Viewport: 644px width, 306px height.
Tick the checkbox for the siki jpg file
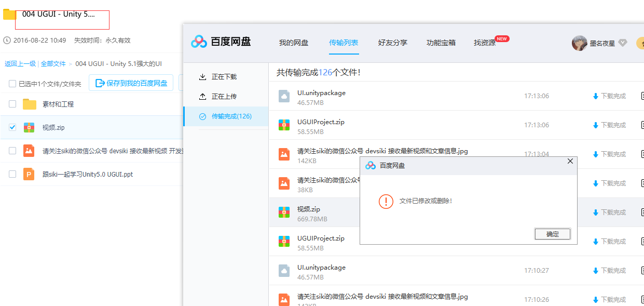point(12,151)
